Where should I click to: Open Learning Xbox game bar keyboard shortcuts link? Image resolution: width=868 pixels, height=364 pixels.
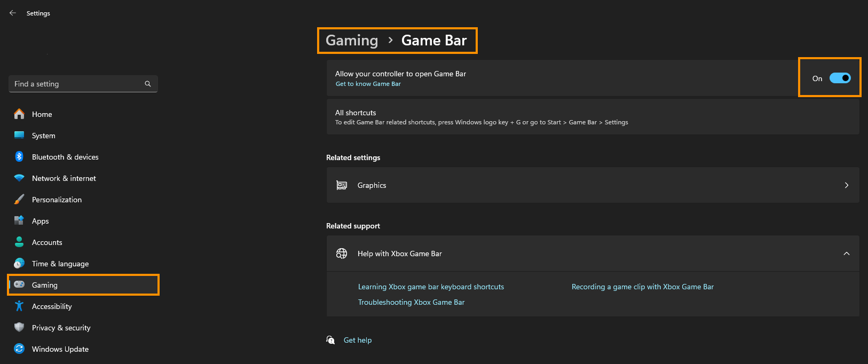[x=431, y=287]
